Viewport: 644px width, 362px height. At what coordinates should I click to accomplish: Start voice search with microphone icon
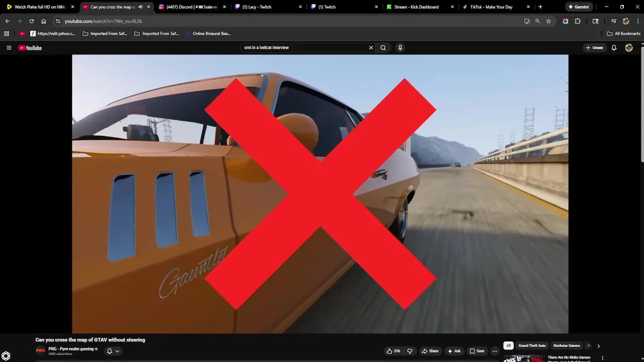[x=400, y=48]
